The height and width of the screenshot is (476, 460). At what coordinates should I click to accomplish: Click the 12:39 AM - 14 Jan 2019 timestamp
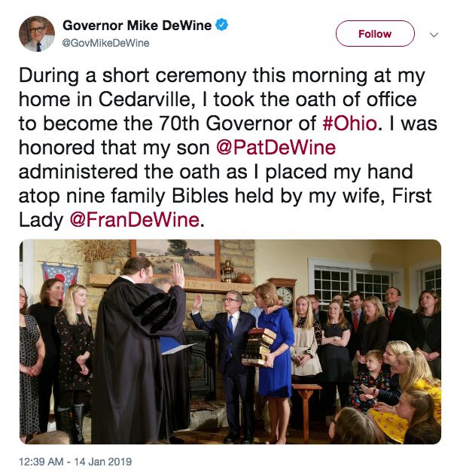75,462
